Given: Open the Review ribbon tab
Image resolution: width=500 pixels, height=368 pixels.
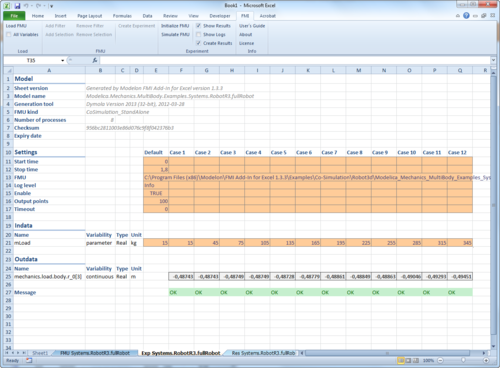Looking at the screenshot, I should 170,16.
